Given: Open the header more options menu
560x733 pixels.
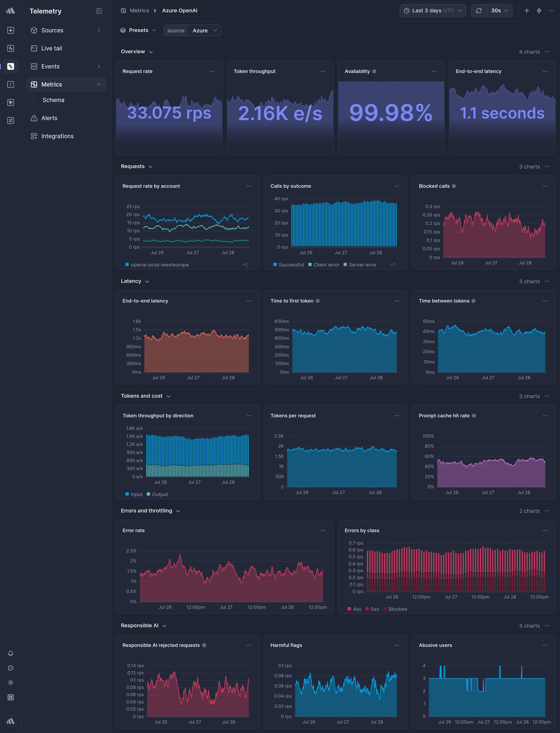Looking at the screenshot, I should (551, 11).
